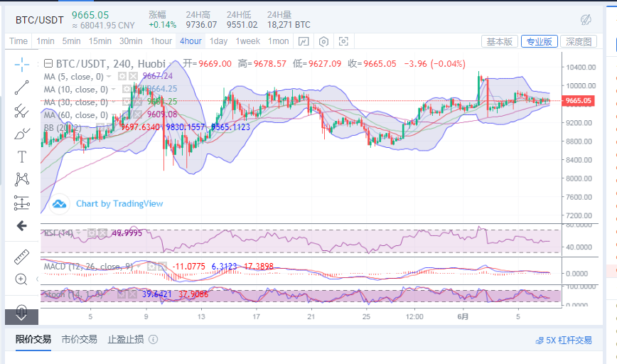
Task: Switch to 深度图 depth chart view
Action: pyautogui.click(x=579, y=41)
